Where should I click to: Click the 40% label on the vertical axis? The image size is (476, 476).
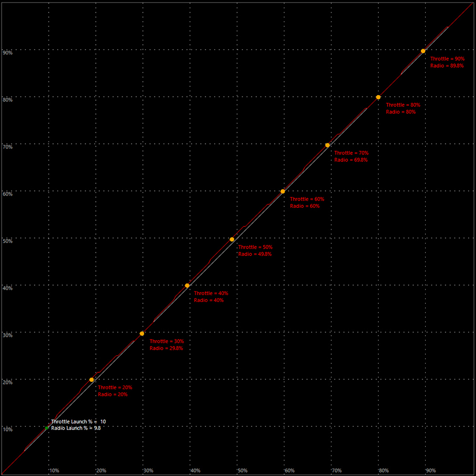pos(7,288)
